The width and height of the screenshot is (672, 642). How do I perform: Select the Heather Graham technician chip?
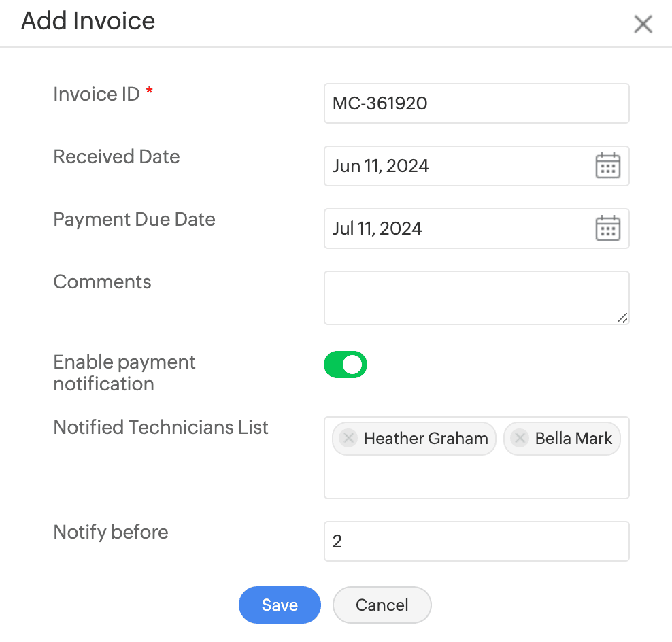click(x=425, y=439)
